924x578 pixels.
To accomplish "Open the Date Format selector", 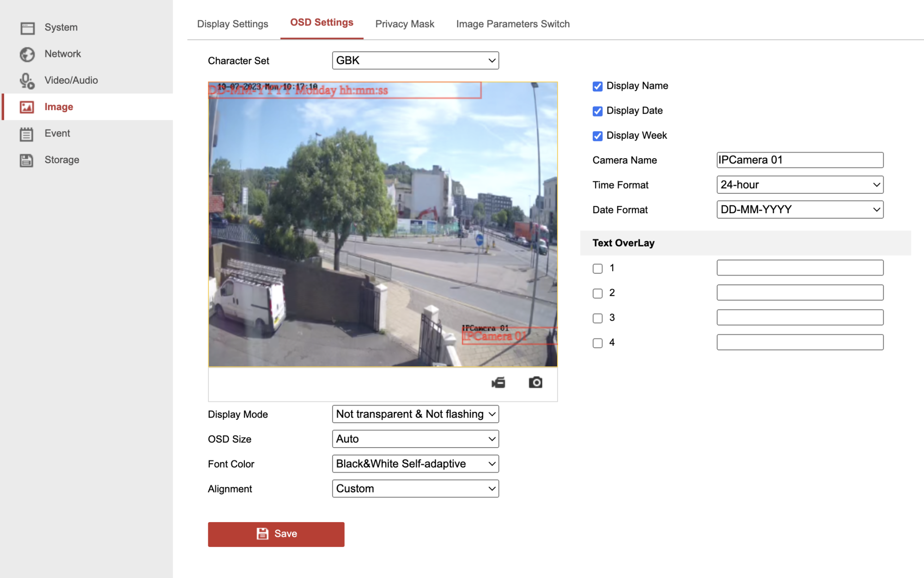I will click(x=800, y=209).
